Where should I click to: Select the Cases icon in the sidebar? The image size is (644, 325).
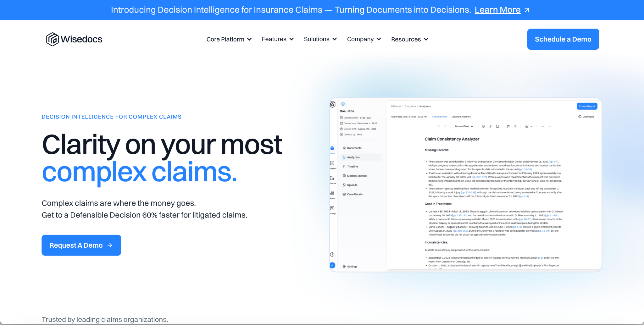tap(332, 148)
